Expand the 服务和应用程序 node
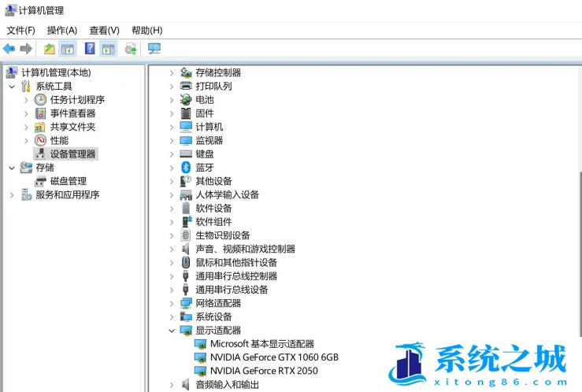This screenshot has width=582, height=392. 12,195
